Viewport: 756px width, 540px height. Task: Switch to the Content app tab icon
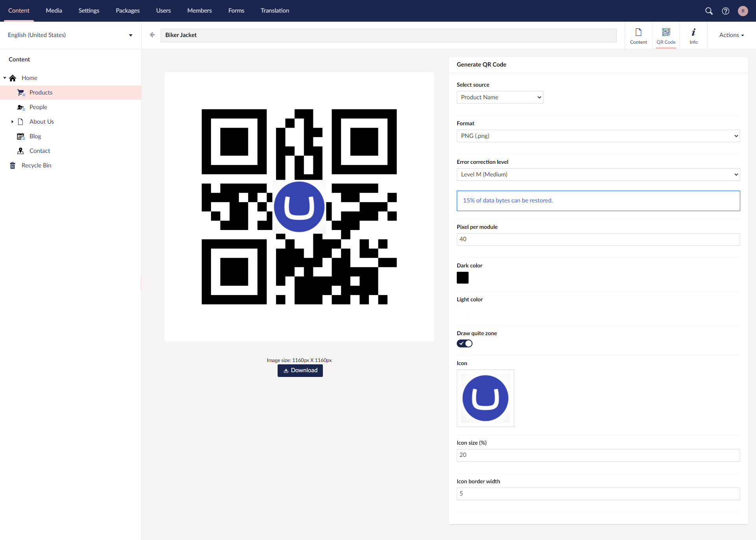[638, 36]
